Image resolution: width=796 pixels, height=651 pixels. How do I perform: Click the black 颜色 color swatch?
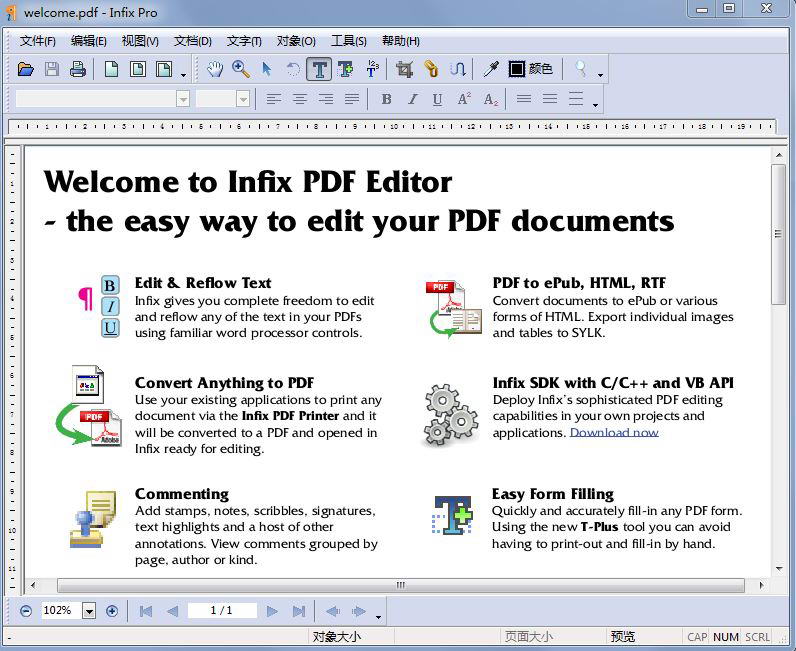[x=516, y=69]
